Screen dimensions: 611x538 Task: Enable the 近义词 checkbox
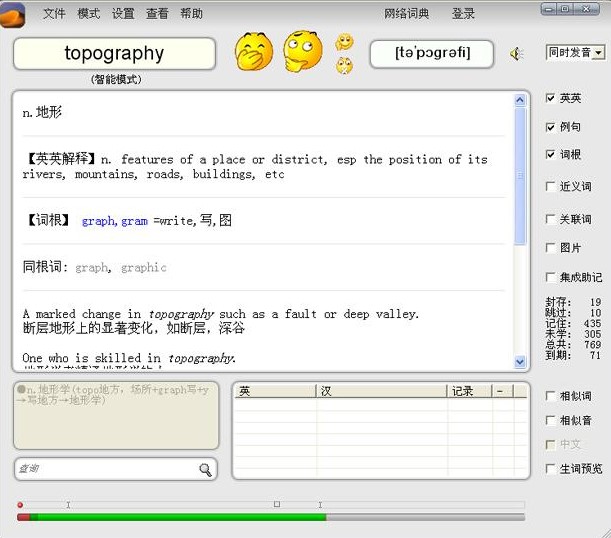(550, 186)
